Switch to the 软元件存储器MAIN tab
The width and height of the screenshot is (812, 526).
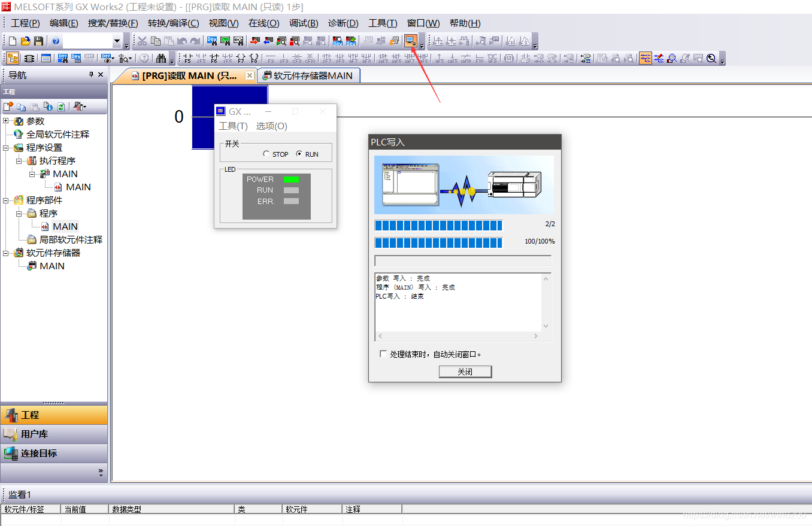pos(308,75)
